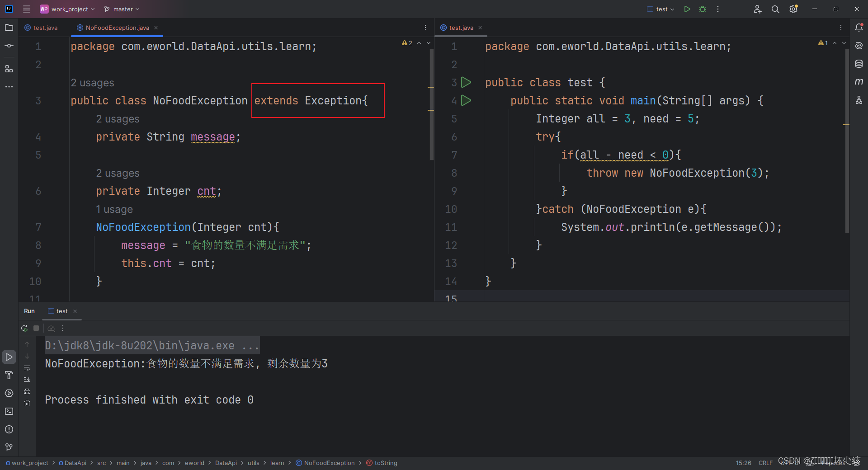The width and height of the screenshot is (868, 470).
Task: Open Code With Me add user icon
Action: (x=758, y=9)
